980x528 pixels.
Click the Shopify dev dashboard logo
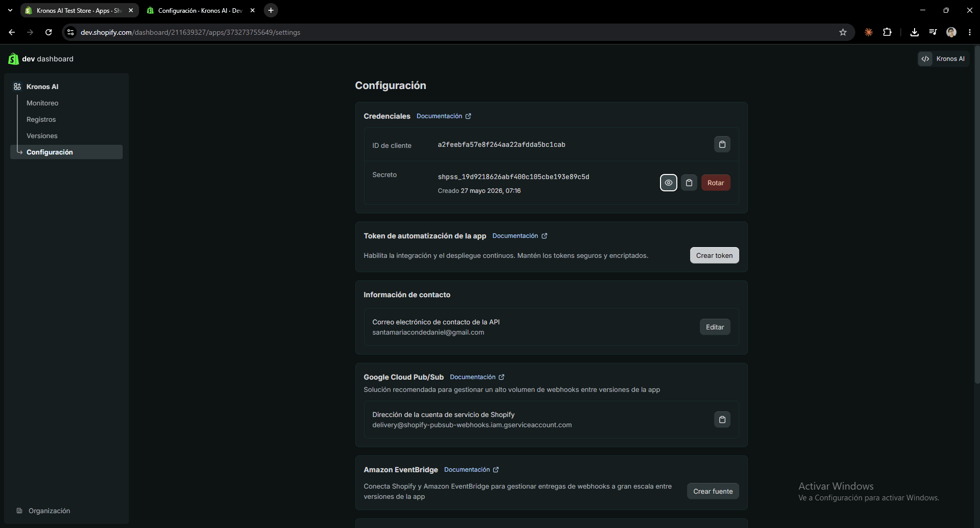[41, 59]
